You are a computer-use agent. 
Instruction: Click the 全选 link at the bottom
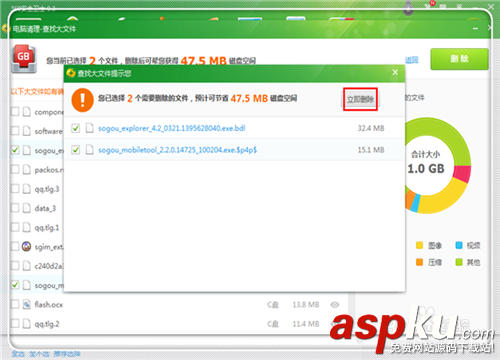[x=18, y=354]
